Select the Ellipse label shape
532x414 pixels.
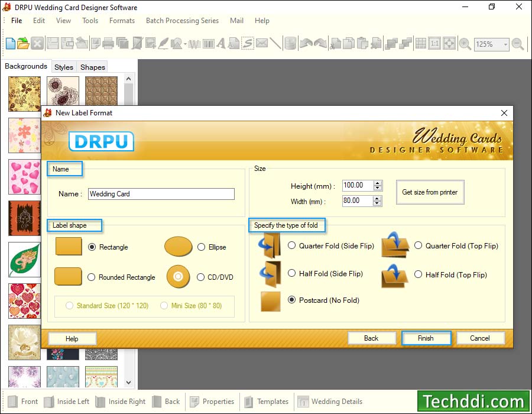[x=201, y=247]
